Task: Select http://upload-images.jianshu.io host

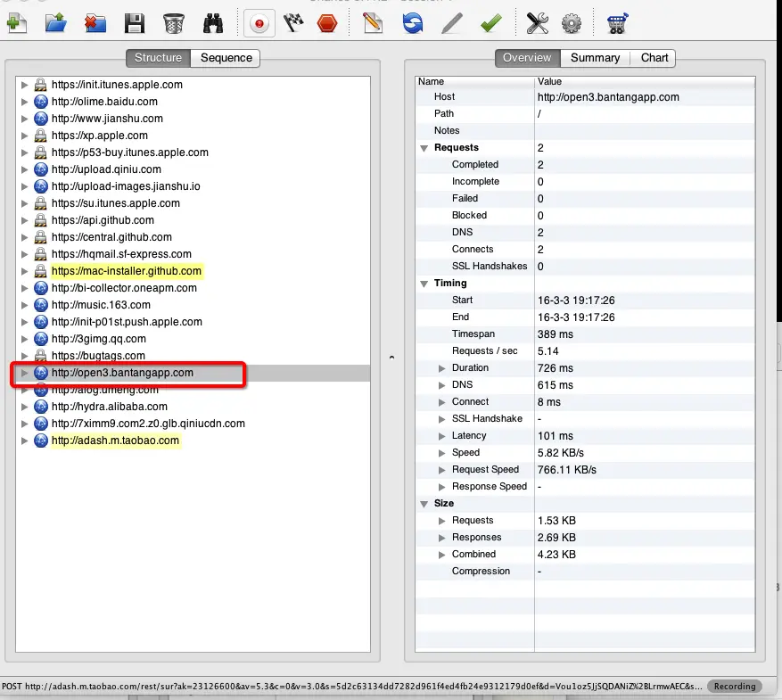Action: (126, 186)
